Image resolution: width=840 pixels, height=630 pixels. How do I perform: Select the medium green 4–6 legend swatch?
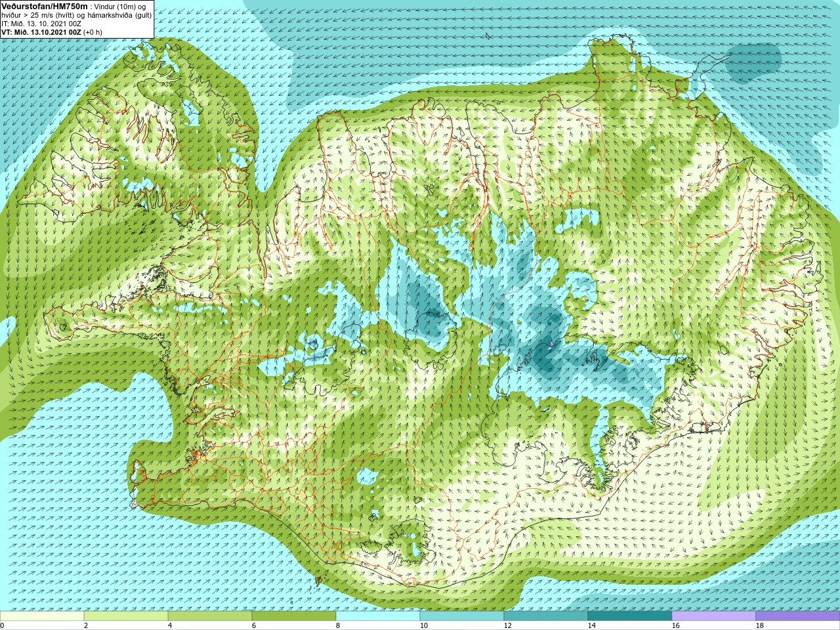pos(210,616)
